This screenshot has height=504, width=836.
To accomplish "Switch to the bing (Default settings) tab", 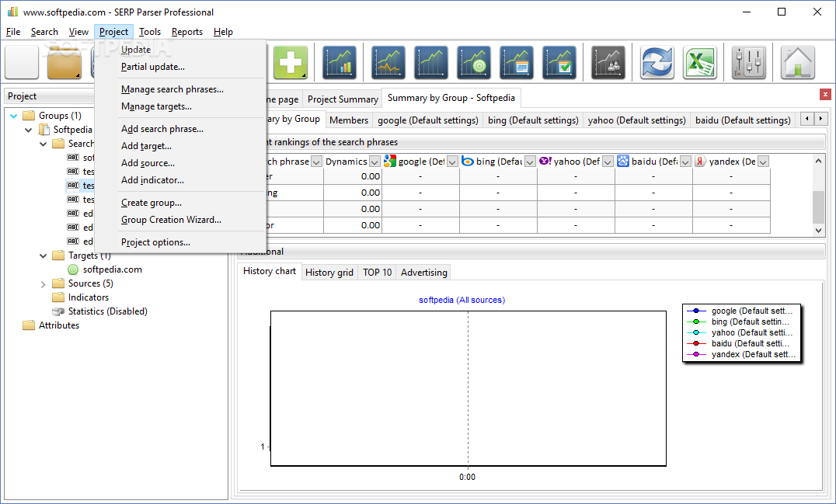I will click(533, 120).
